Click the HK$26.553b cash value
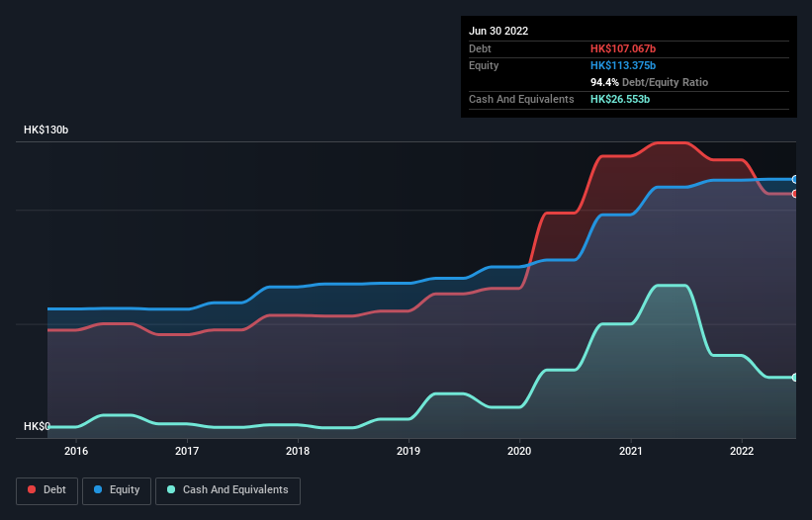 tap(620, 99)
